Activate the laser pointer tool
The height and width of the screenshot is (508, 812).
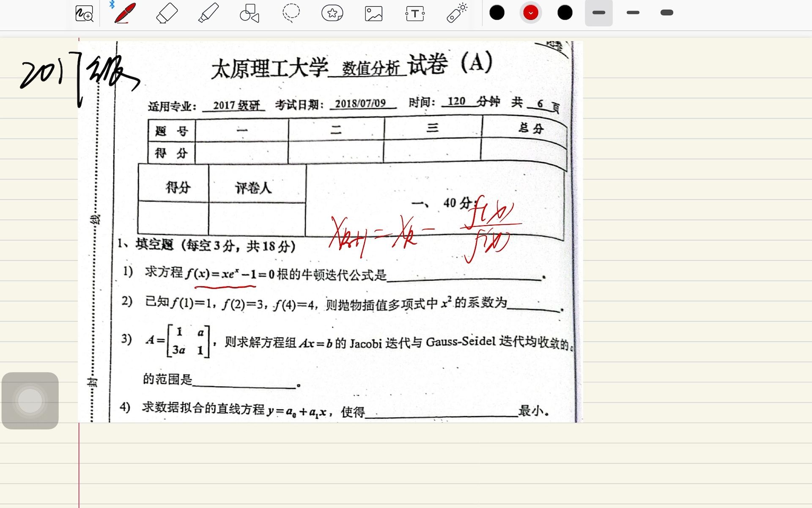[x=457, y=13]
